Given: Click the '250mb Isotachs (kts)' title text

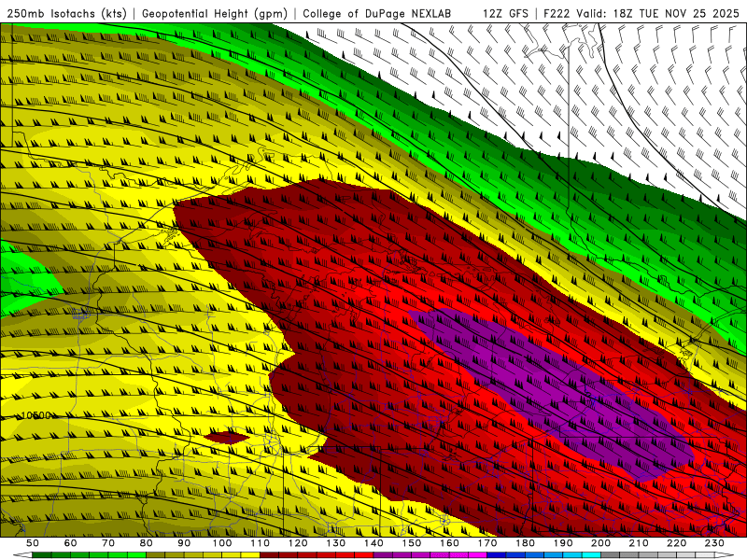Looking at the screenshot, I should point(67,13).
